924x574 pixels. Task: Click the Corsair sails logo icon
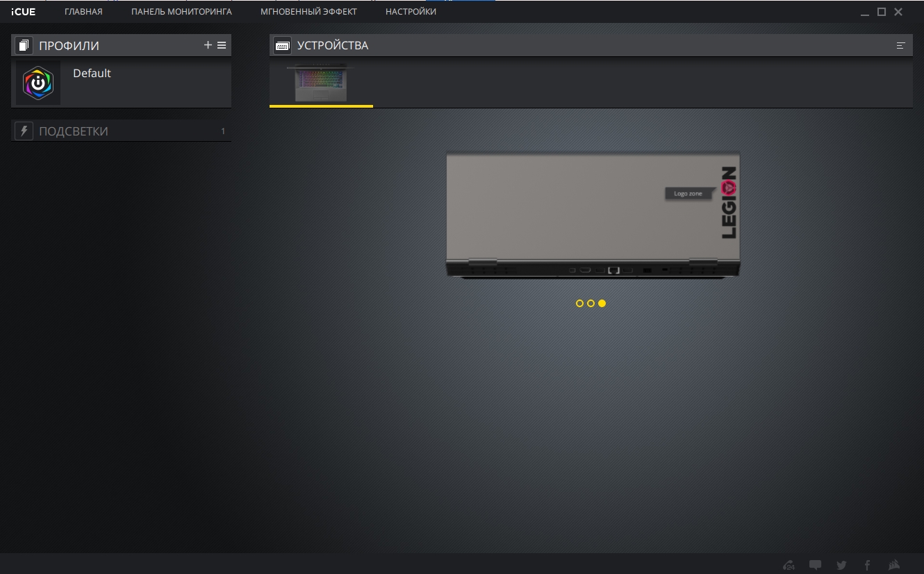point(895,565)
